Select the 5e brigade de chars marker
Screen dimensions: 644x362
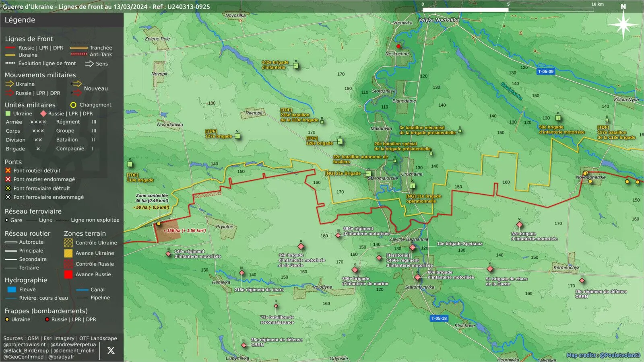pos(490,269)
